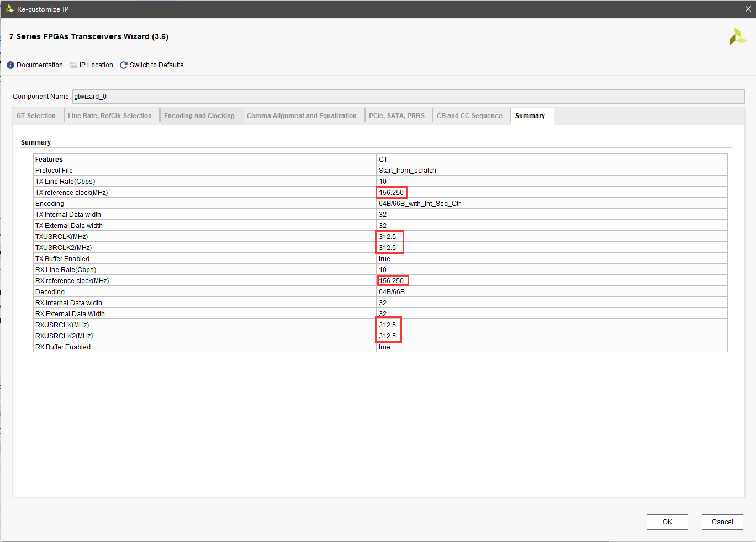Click the TX Internal Data width value 32
This screenshot has width=756, height=542.
click(x=383, y=215)
